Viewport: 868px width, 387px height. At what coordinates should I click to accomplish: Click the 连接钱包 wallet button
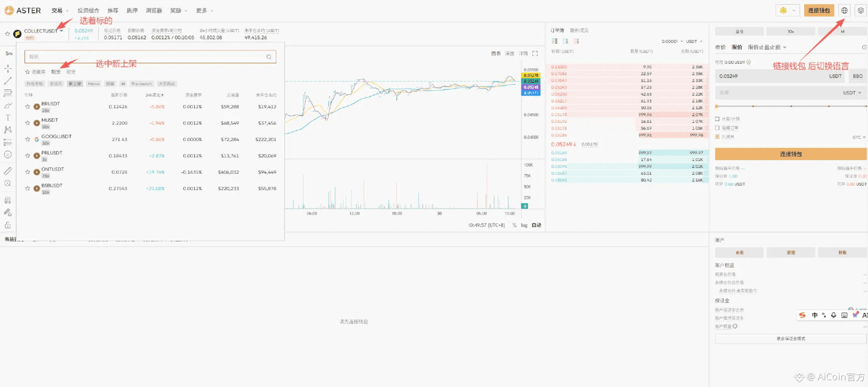[819, 10]
